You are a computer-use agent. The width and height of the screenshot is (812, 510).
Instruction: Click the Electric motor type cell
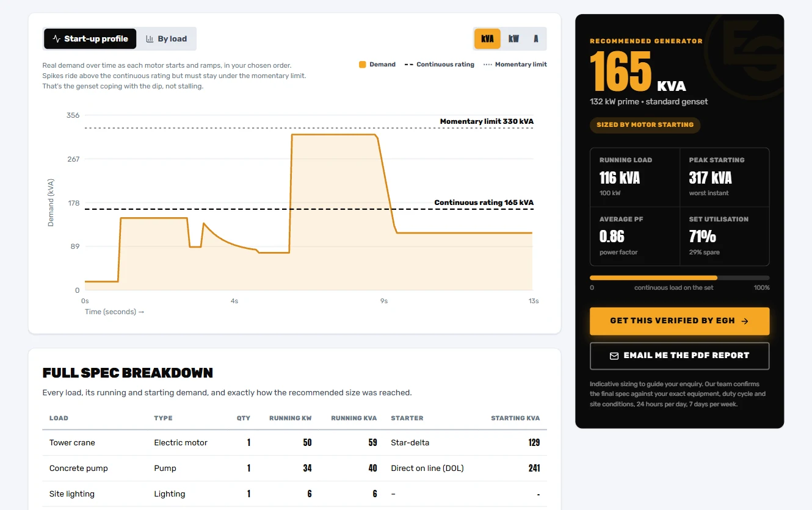181,442
